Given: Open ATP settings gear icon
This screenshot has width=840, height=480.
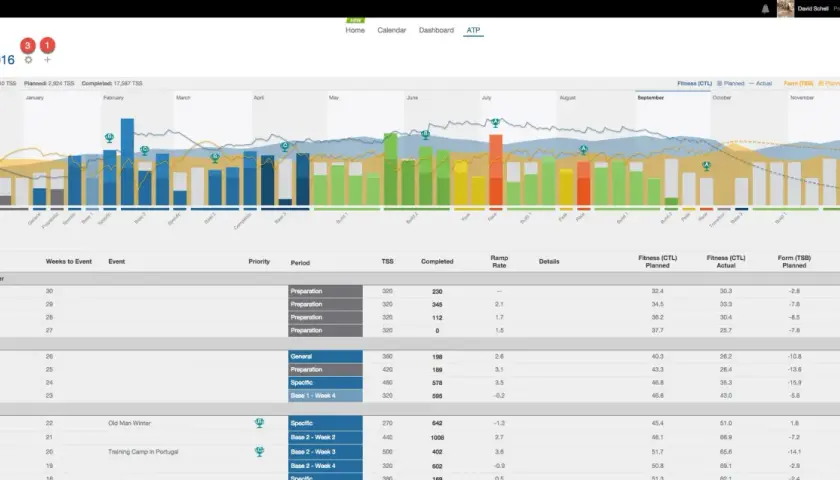Looking at the screenshot, I should tap(28, 60).
